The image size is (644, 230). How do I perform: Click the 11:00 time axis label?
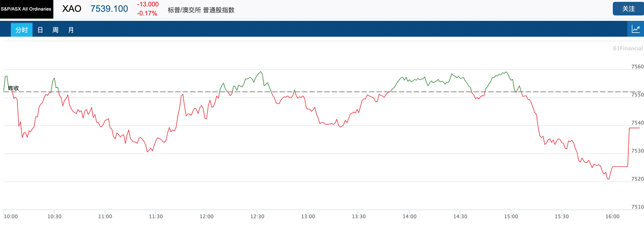coord(105,216)
